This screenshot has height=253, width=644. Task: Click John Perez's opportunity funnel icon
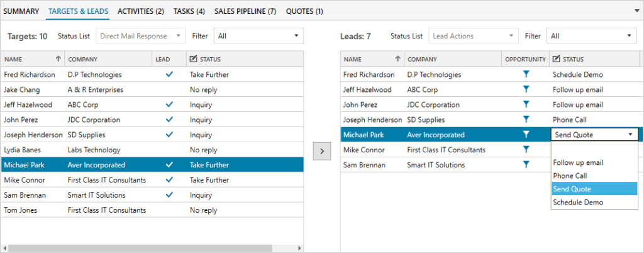pos(526,104)
